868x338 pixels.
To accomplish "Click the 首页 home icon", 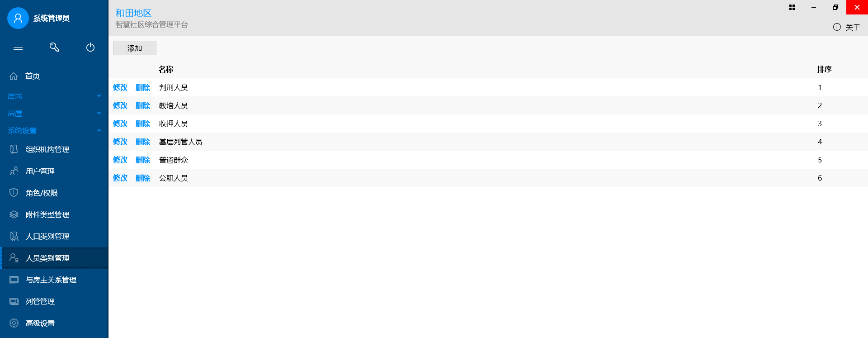I will (x=14, y=76).
